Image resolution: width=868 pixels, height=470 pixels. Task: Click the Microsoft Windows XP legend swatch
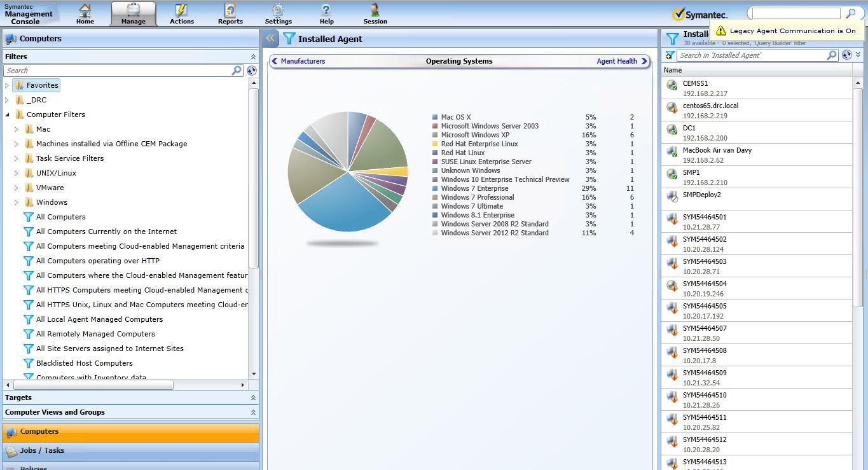click(435, 135)
